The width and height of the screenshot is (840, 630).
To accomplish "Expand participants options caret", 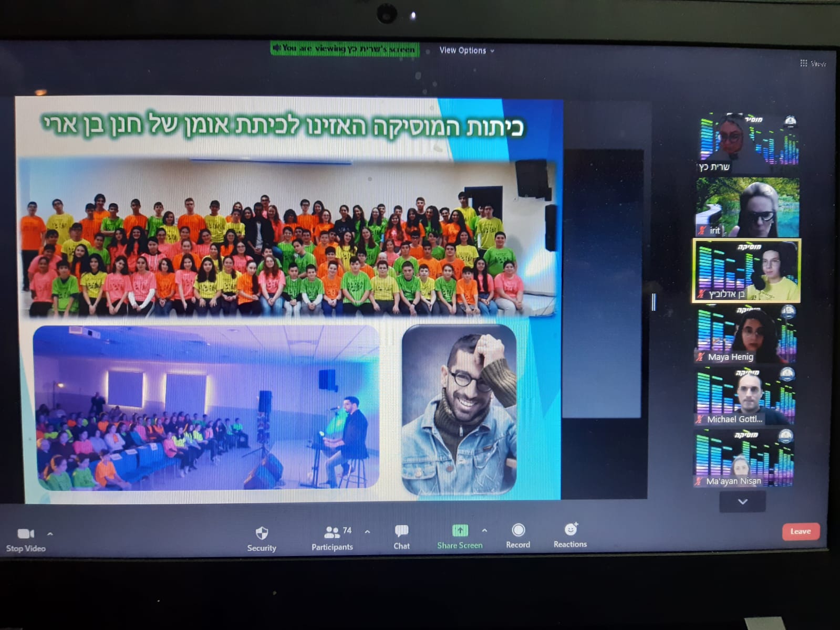I will coord(367,532).
